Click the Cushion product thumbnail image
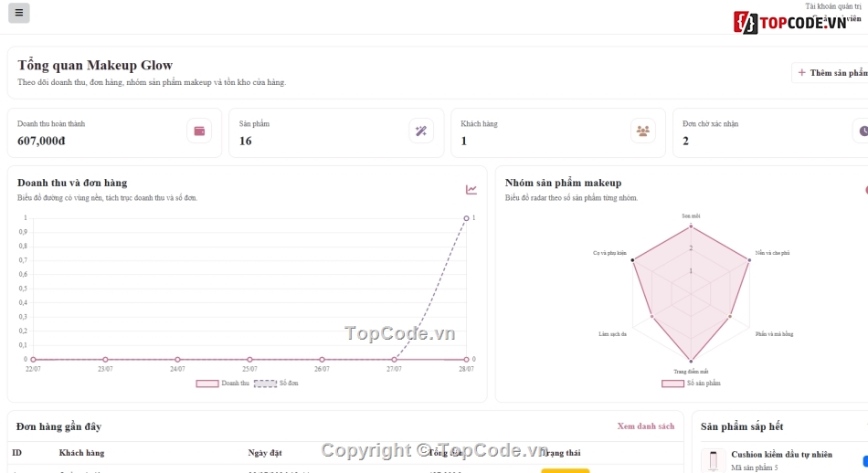Image resolution: width=868 pixels, height=473 pixels. click(x=713, y=460)
